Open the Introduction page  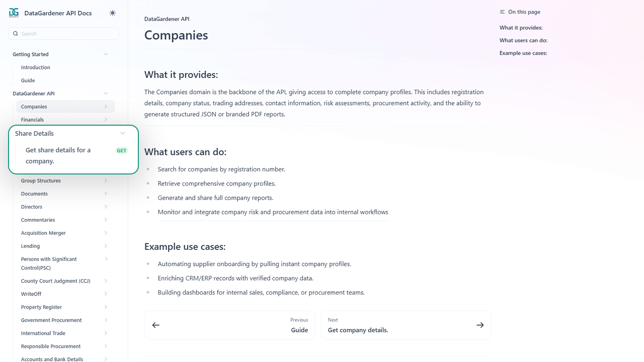(36, 67)
